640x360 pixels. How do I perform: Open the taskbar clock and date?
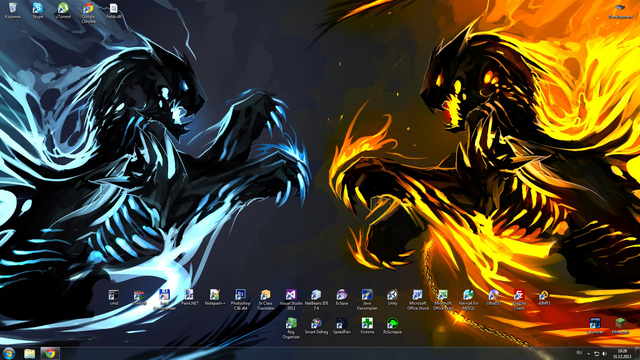click(x=622, y=354)
